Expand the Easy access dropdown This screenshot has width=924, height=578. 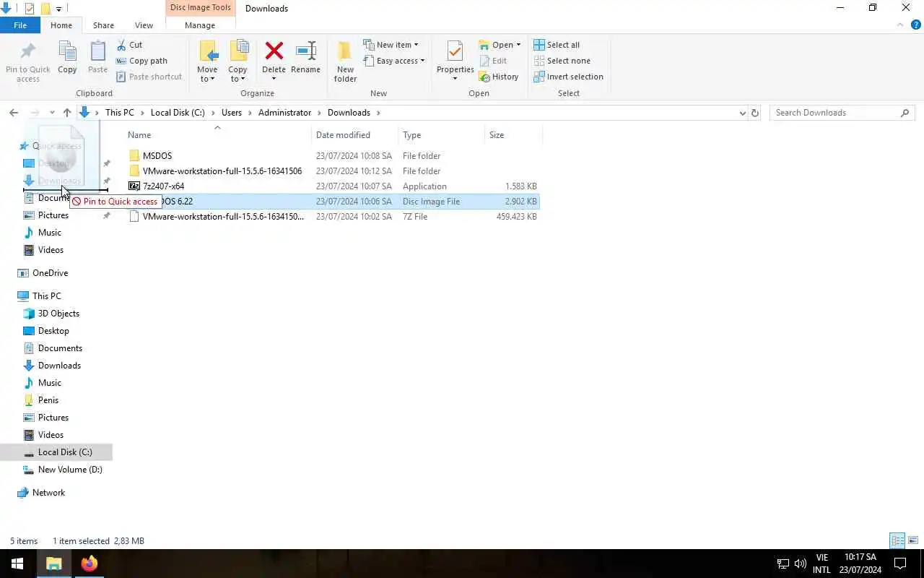tap(394, 61)
